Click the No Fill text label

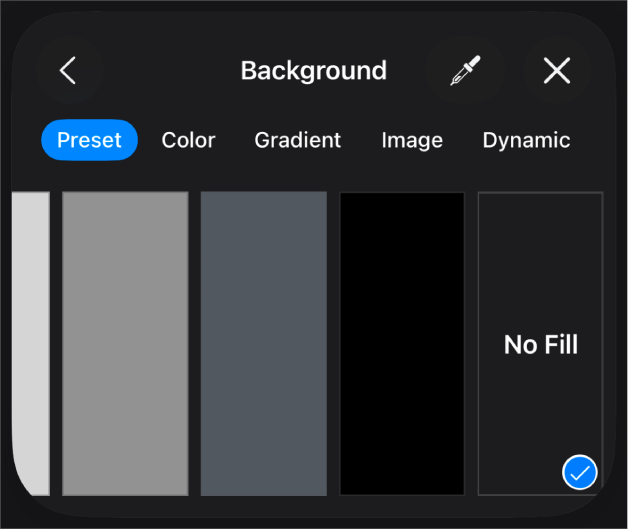pyautogui.click(x=541, y=345)
